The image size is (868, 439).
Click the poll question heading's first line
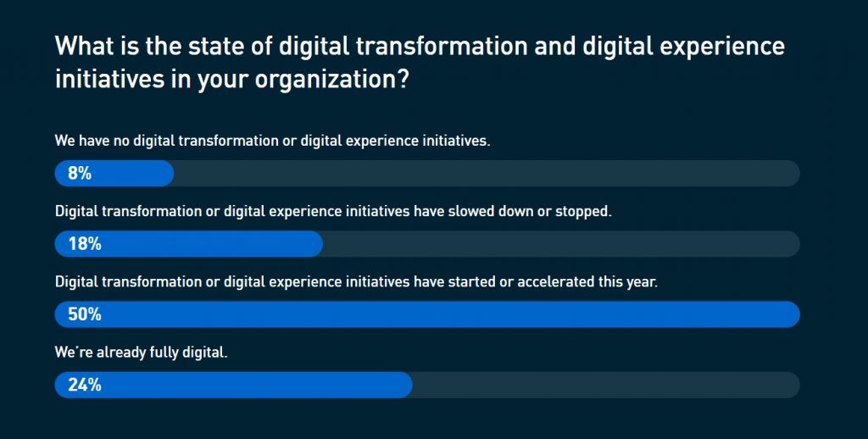[x=420, y=47]
